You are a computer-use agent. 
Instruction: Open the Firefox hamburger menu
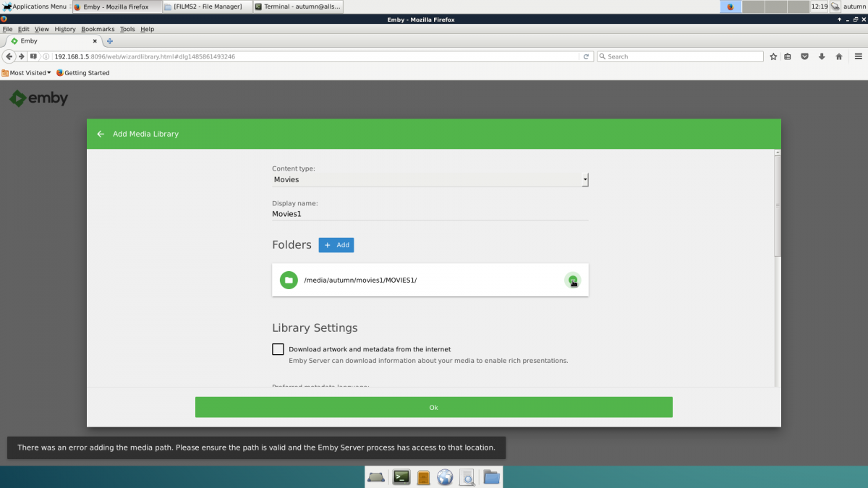coord(858,56)
